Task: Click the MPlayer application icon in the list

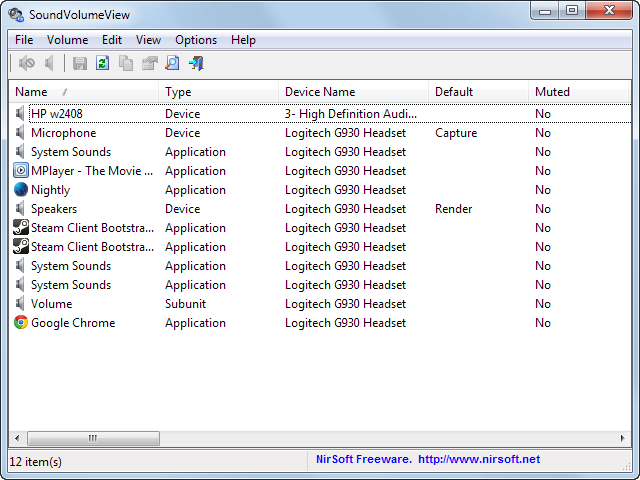Action: pyautogui.click(x=21, y=171)
